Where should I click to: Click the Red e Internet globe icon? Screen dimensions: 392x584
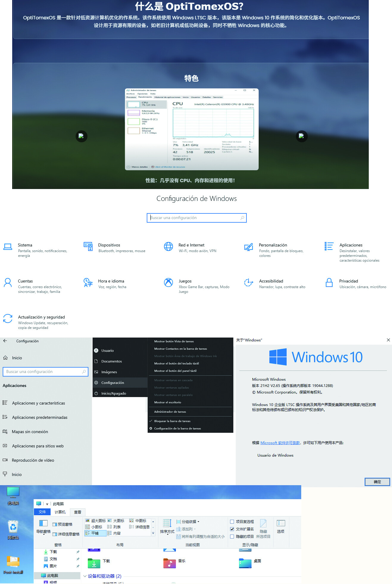(168, 246)
